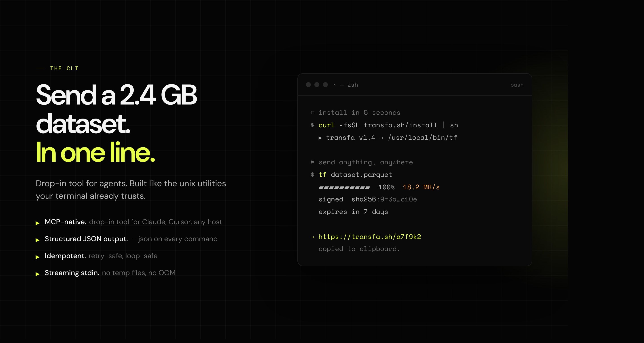Click the "~ — zsh" terminal title
Image resolution: width=644 pixels, height=343 pixels.
pos(345,85)
